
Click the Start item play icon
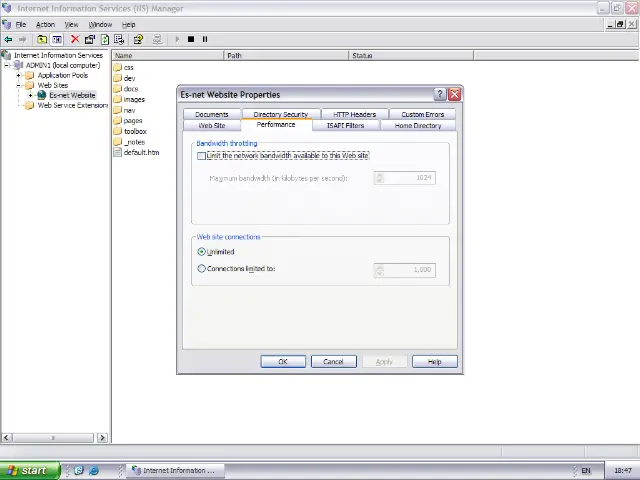pyautogui.click(x=177, y=40)
